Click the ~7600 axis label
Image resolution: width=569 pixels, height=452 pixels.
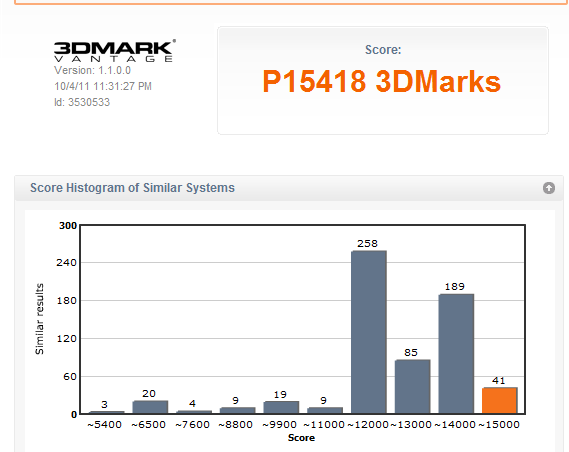click(192, 425)
